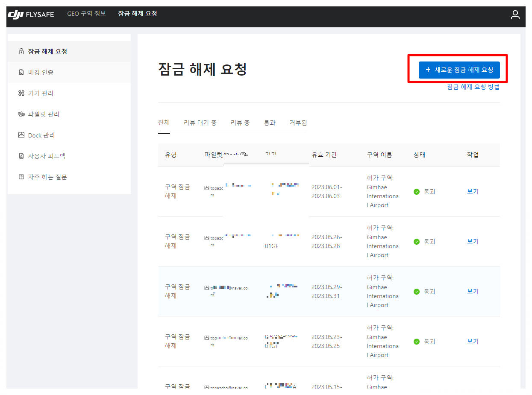Open Dock 관리 in the sidebar
532x395 pixels.
pos(69,135)
